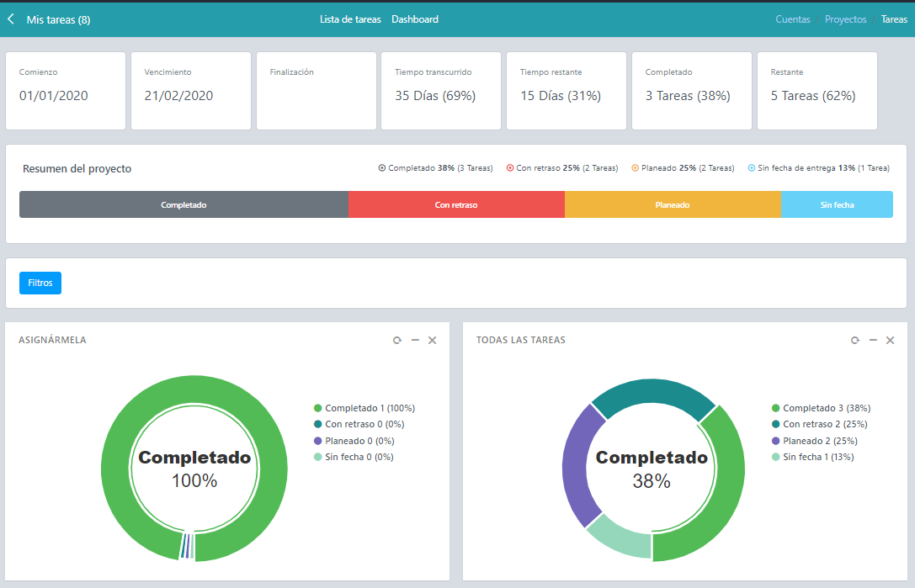Close the Asignármela chart panel

pos(433,340)
